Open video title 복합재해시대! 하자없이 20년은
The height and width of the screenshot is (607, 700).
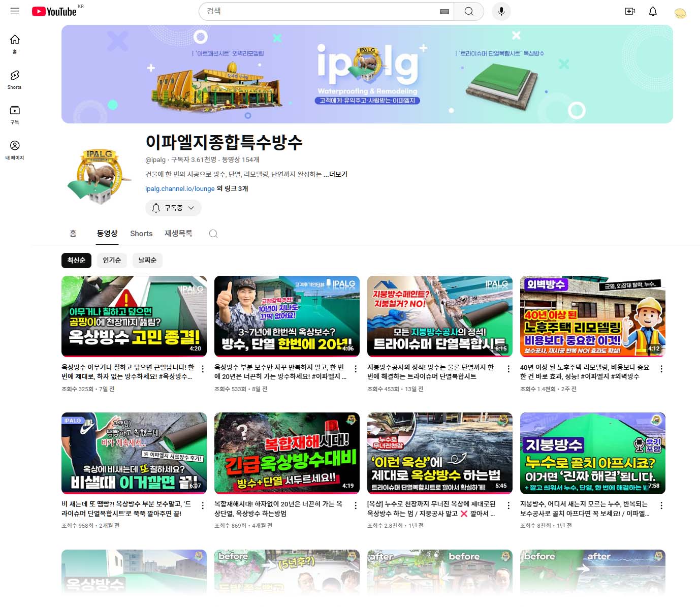[278, 508]
